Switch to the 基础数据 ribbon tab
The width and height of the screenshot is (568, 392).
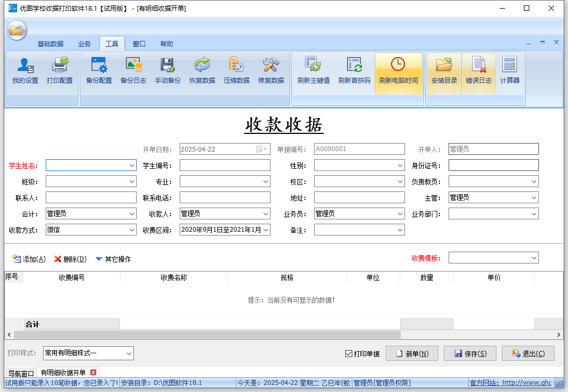(x=50, y=44)
